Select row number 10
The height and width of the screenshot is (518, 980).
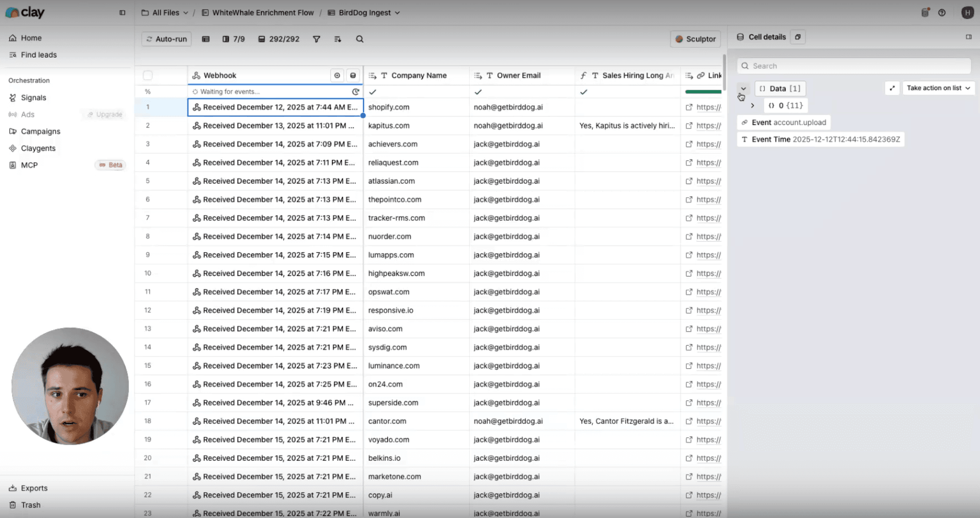pos(148,274)
